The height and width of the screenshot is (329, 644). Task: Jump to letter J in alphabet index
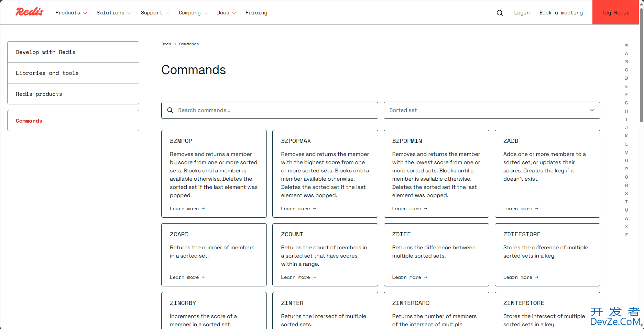pos(626,128)
